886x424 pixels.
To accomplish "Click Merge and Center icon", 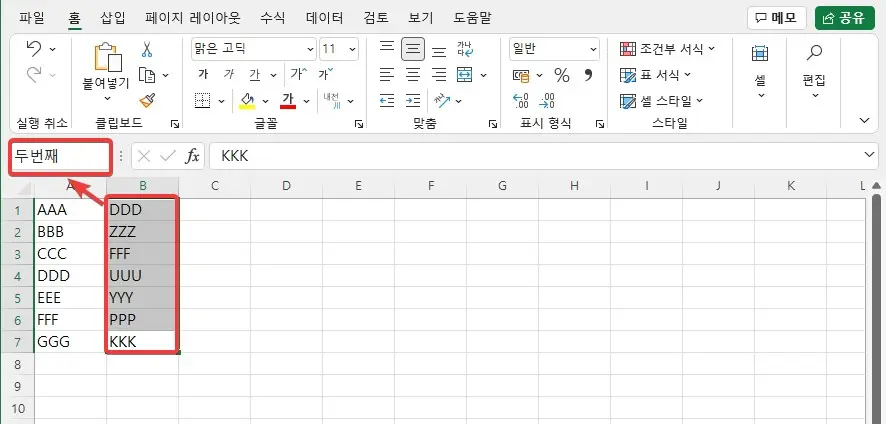I will [x=464, y=75].
